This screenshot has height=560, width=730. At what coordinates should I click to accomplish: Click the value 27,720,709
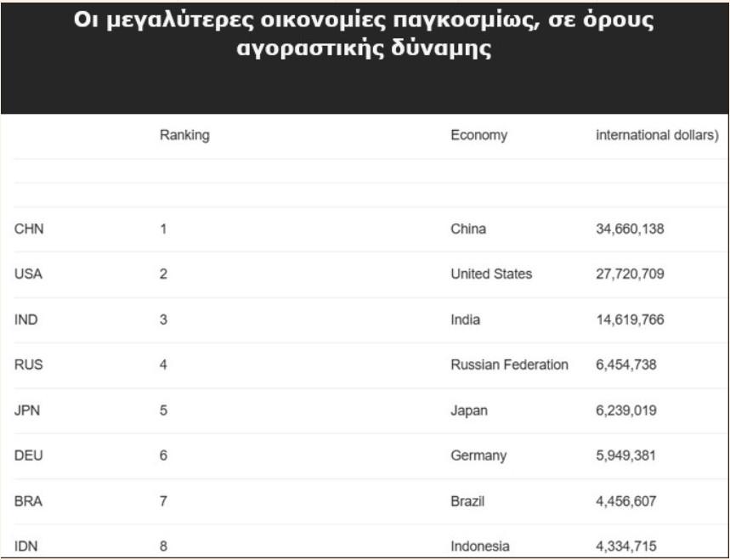tap(630, 274)
